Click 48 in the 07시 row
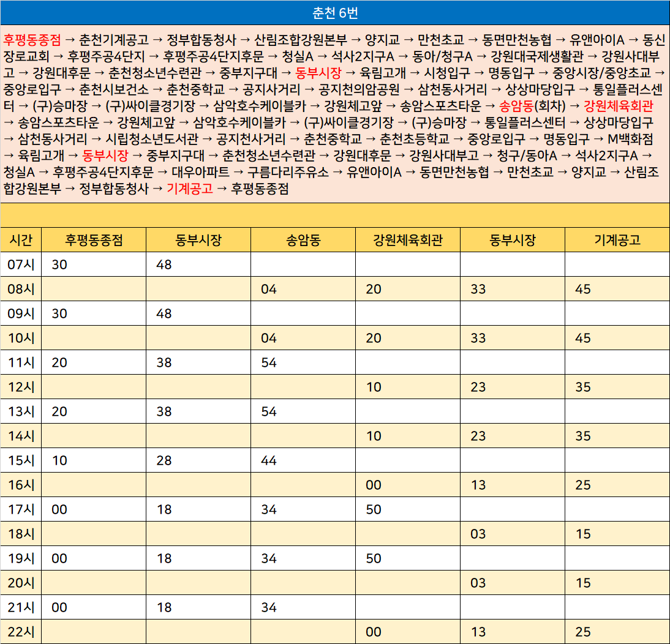The image size is (670, 644). click(164, 265)
